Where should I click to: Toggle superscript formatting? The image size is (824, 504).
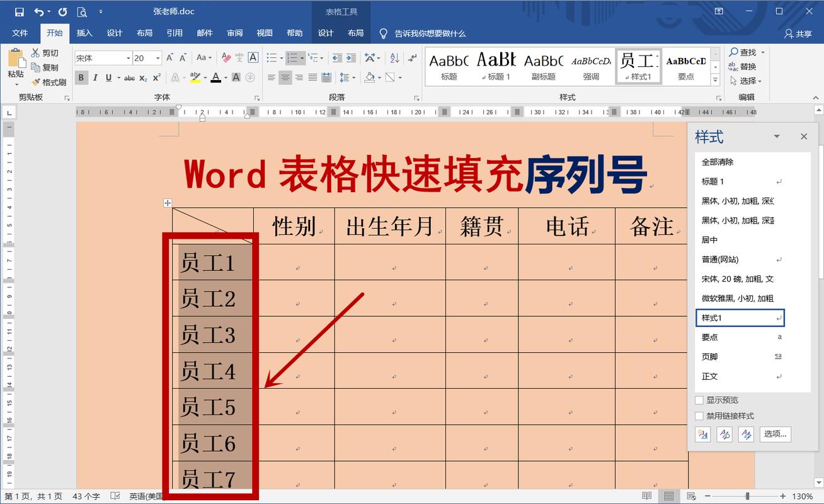click(x=157, y=77)
